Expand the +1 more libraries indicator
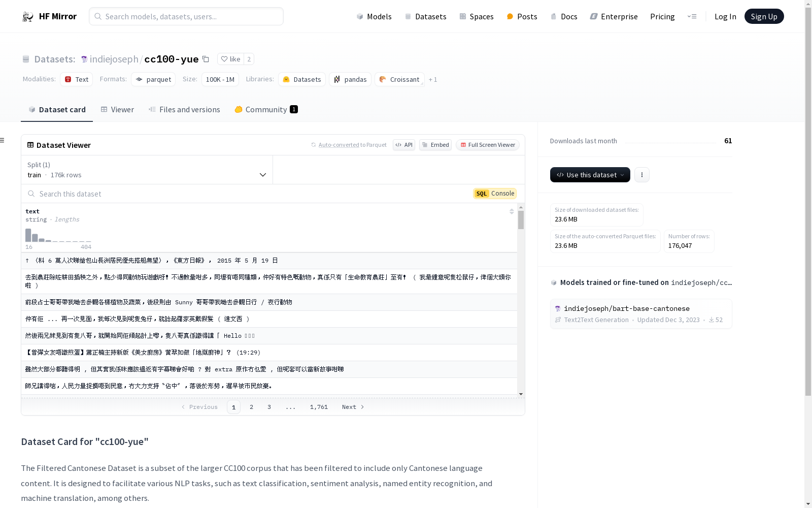This screenshot has width=812, height=508. coord(433,79)
